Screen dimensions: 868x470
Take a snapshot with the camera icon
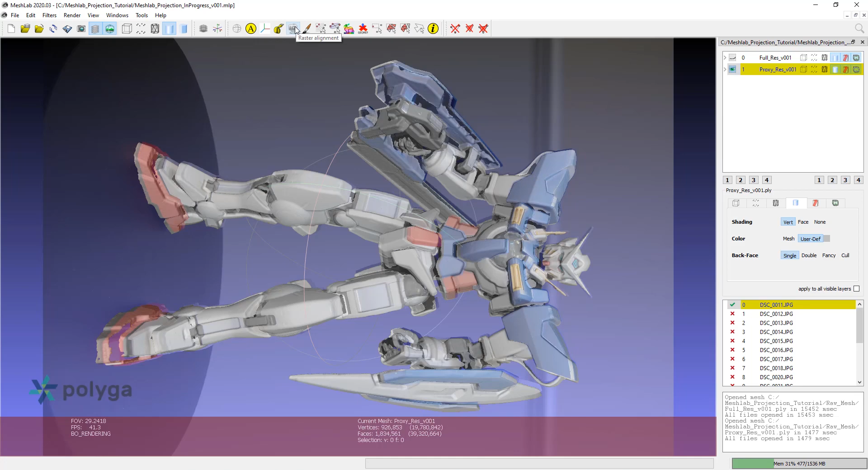[81, 29]
